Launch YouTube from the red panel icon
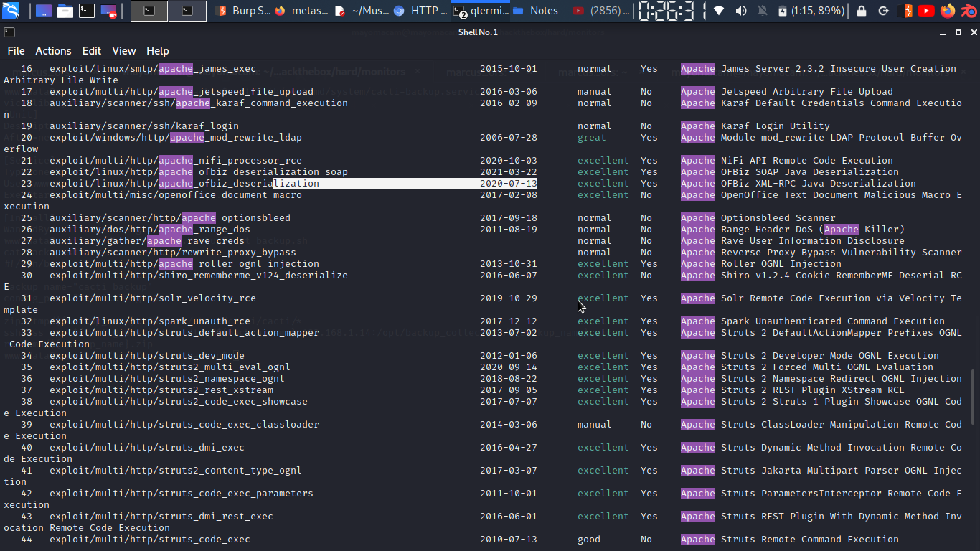This screenshot has height=551, width=980. click(926, 11)
